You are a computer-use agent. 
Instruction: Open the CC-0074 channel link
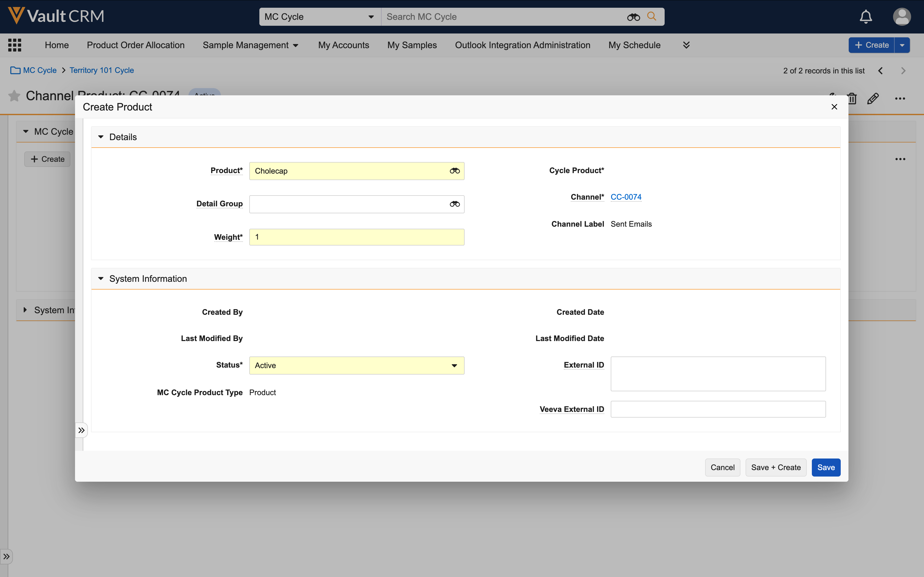pos(626,197)
